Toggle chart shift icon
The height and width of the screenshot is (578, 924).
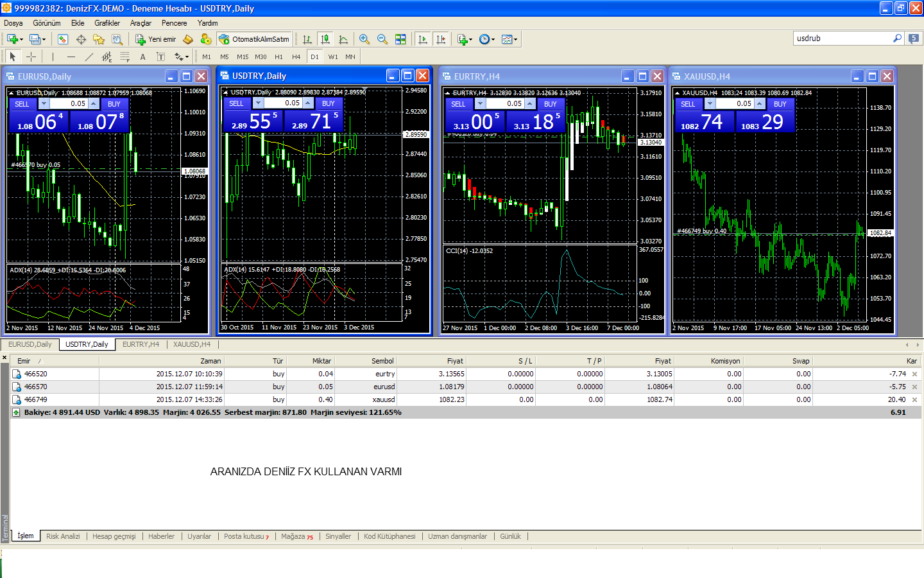click(x=441, y=39)
